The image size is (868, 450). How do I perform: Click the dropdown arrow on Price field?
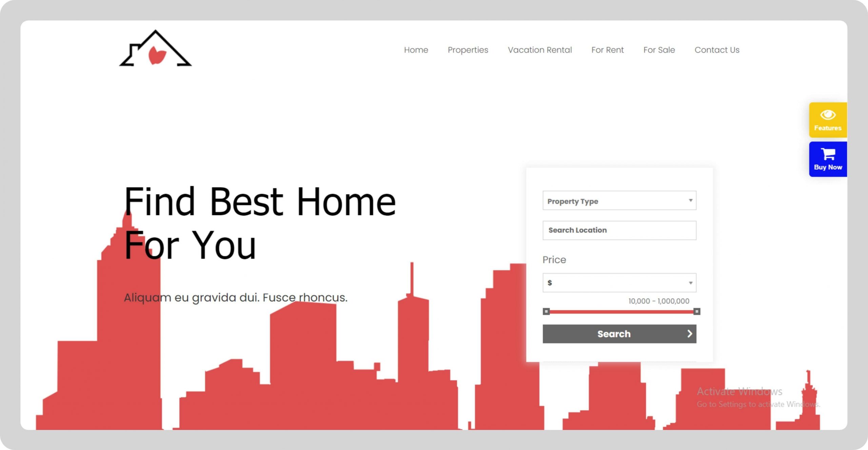[691, 282]
